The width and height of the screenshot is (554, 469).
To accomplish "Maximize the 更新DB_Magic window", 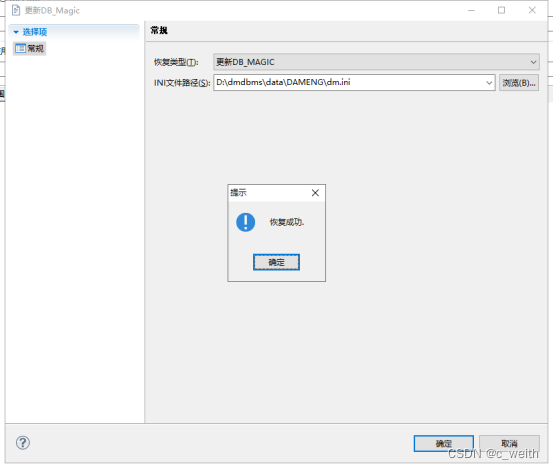I will tap(501, 11).
